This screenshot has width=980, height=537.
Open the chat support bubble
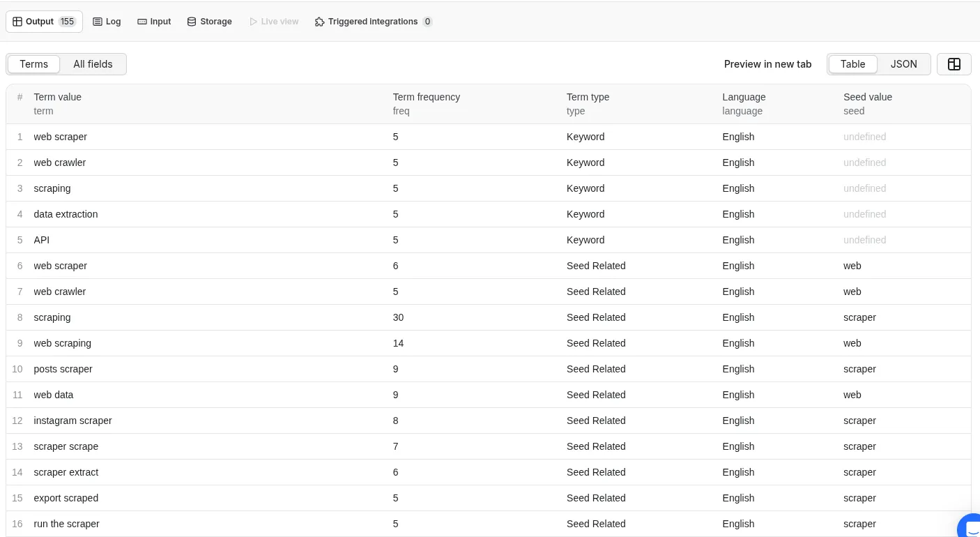point(971,528)
